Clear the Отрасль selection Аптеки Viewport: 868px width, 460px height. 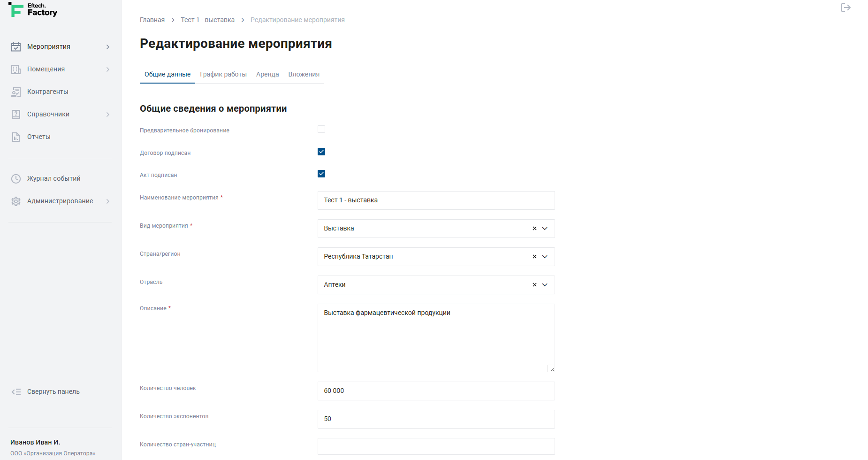[534, 285]
